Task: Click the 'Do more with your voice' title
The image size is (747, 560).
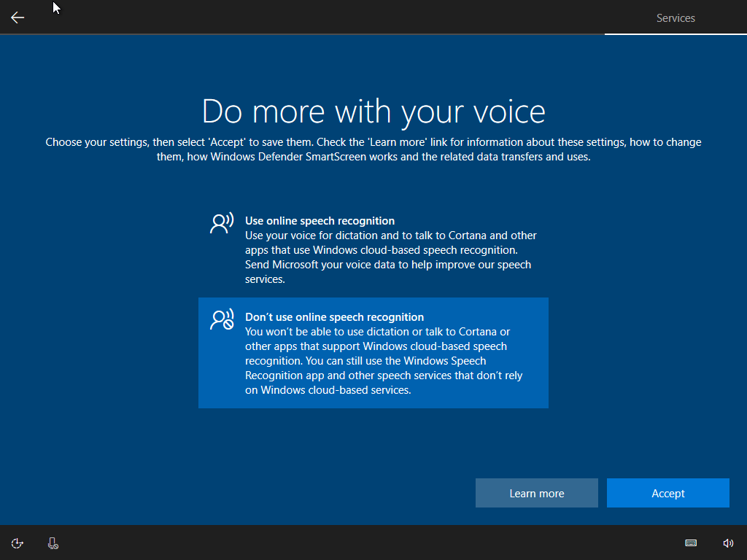Action: (373, 112)
